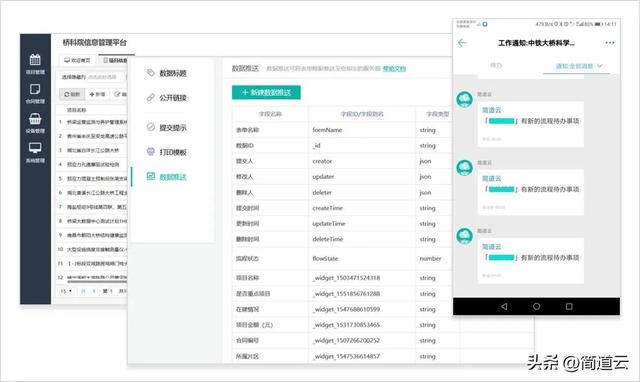
Task: Select 数据标题 tag menu item
Action: [x=166, y=73]
